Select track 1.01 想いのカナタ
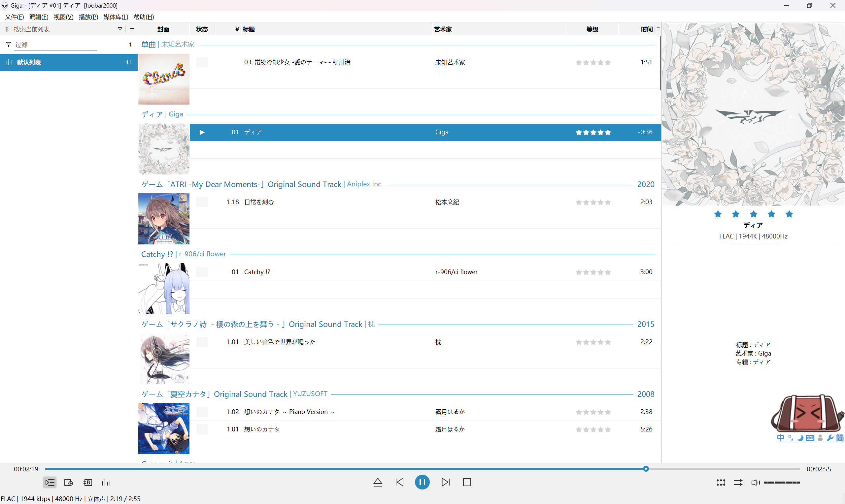The width and height of the screenshot is (845, 504). pyautogui.click(x=425, y=429)
